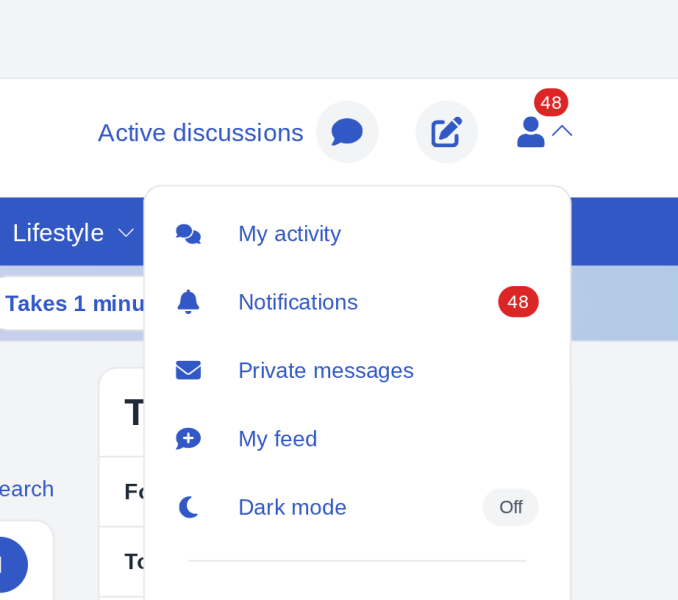Toggle the Dark mode Off switch
The width and height of the screenshot is (678, 600).
510,508
